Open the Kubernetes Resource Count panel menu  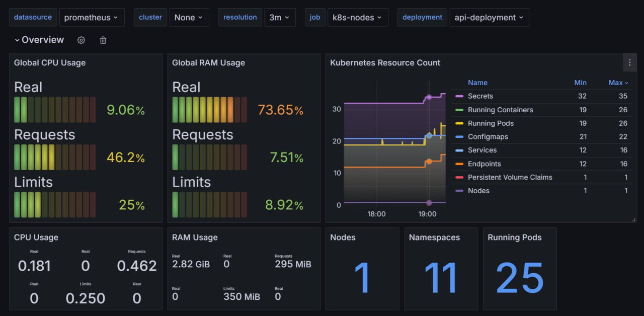[629, 62]
